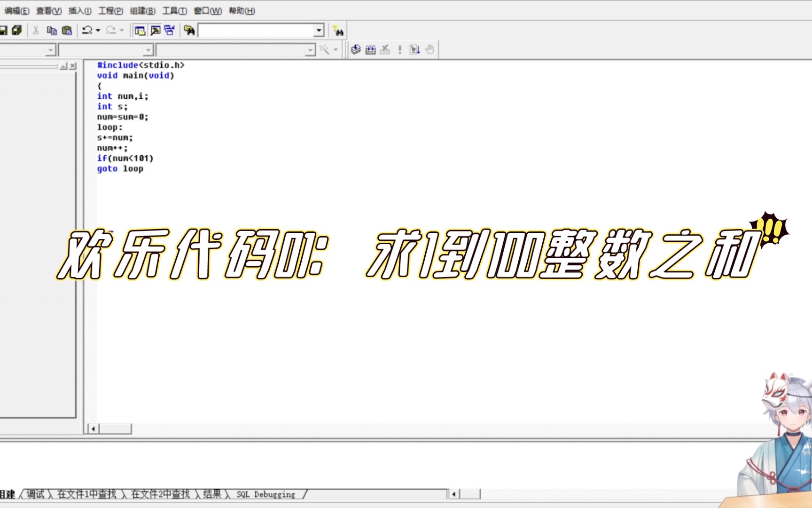
Task: Run the program with the exclamation icon
Action: click(x=399, y=49)
